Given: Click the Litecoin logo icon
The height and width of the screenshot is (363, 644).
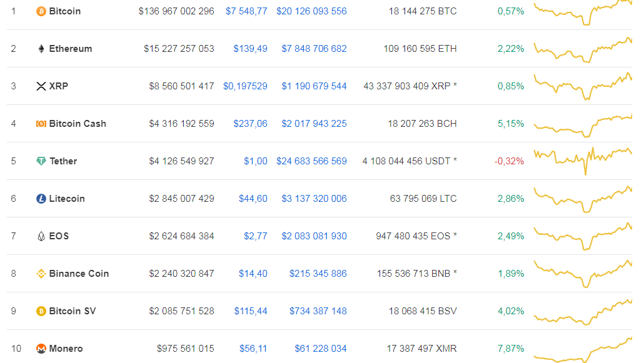Looking at the screenshot, I should tap(41, 199).
